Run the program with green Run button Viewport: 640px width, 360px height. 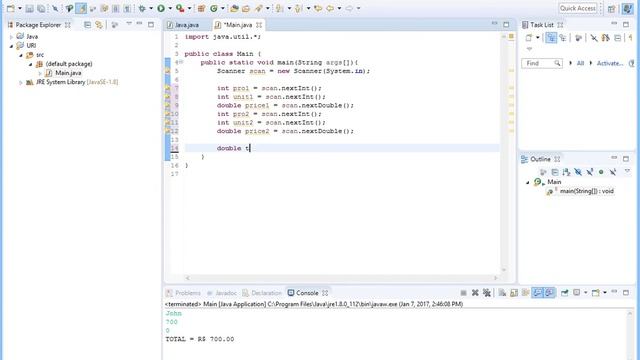point(161,8)
